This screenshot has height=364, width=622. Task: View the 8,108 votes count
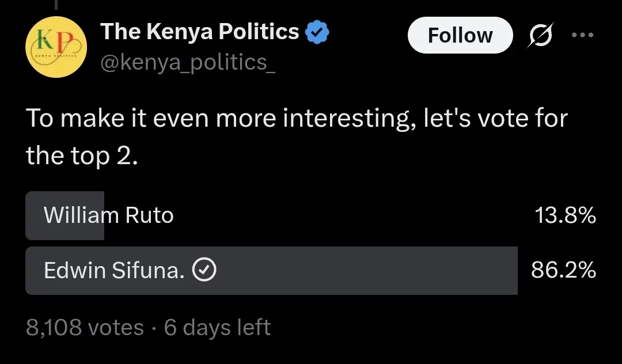(x=85, y=328)
